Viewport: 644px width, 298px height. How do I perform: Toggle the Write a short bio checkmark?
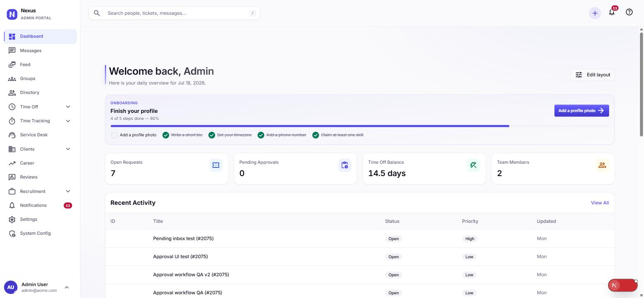pyautogui.click(x=166, y=135)
